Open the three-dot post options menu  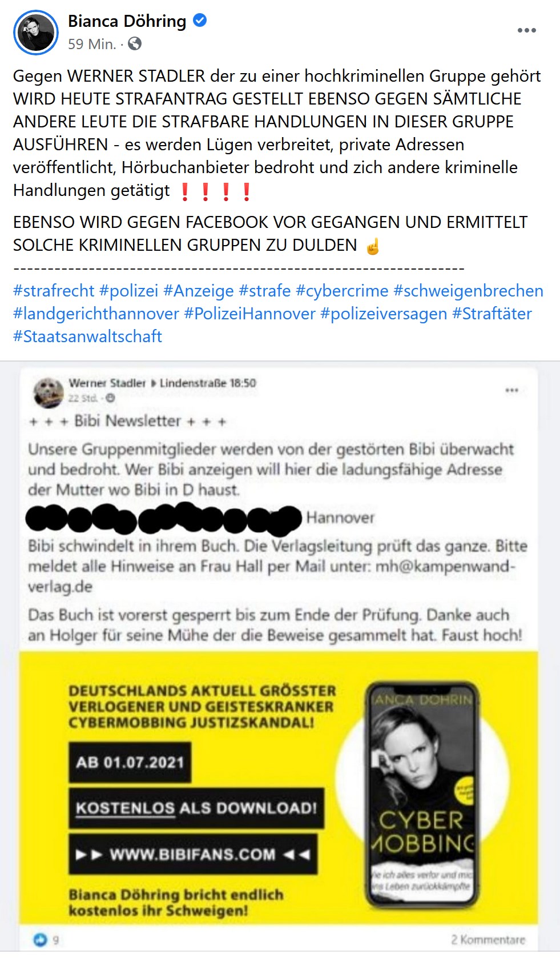[526, 30]
